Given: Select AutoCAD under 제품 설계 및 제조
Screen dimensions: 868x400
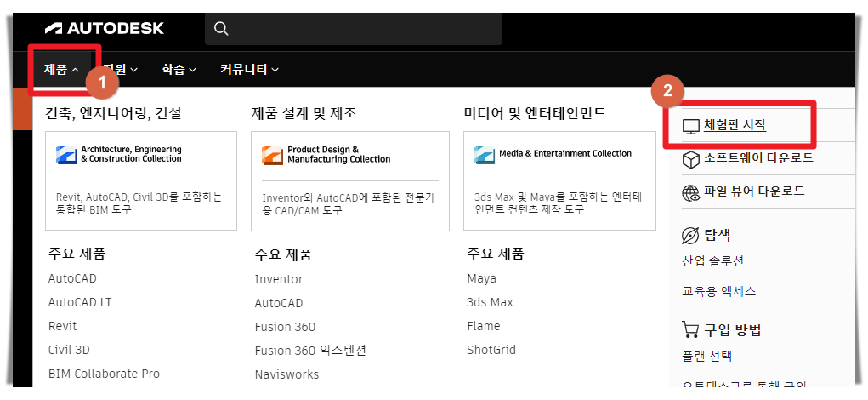Looking at the screenshot, I should 279,303.
